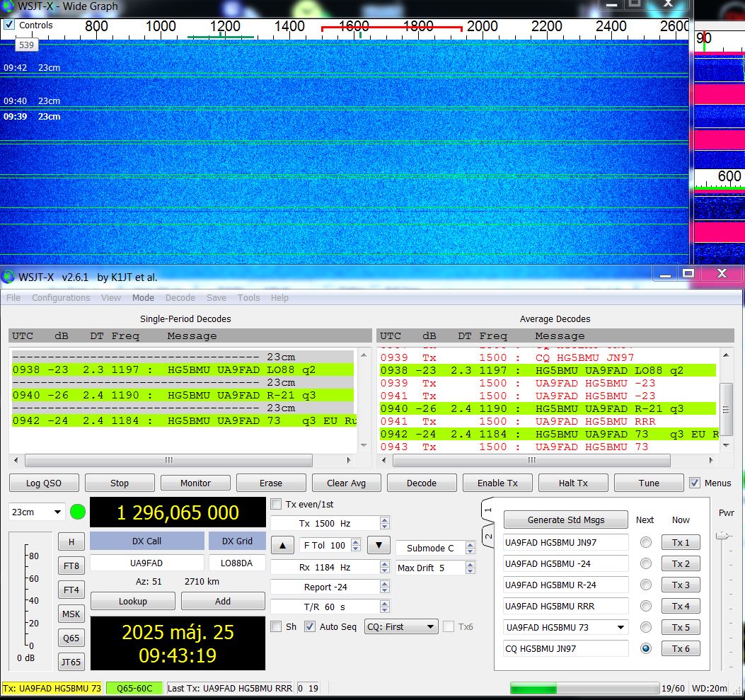
Task: Switch to H mode button
Action: (71, 541)
